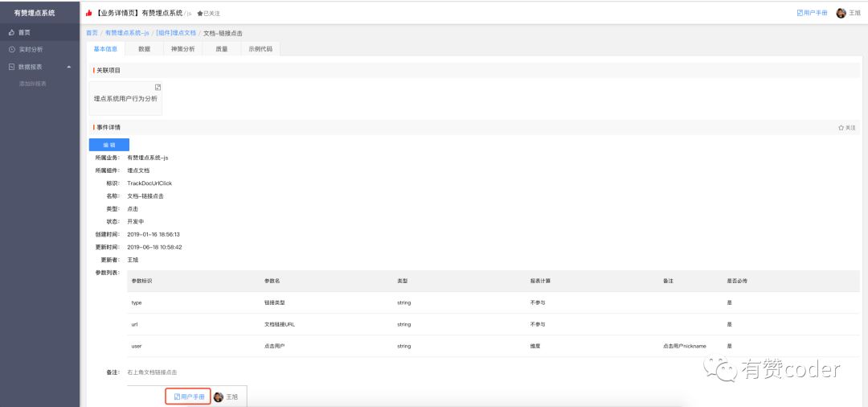Click the 链接类型 cell
868x407 pixels.
(x=275, y=303)
